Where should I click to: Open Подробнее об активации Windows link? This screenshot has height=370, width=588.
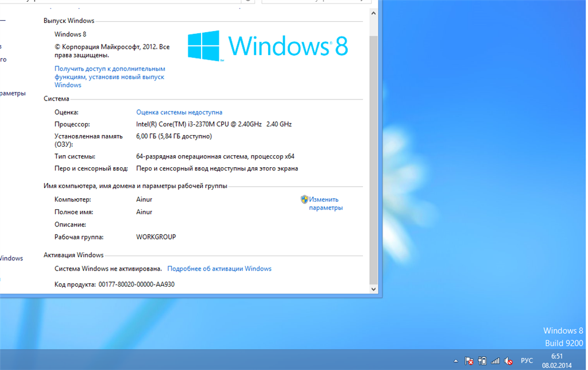pos(219,269)
